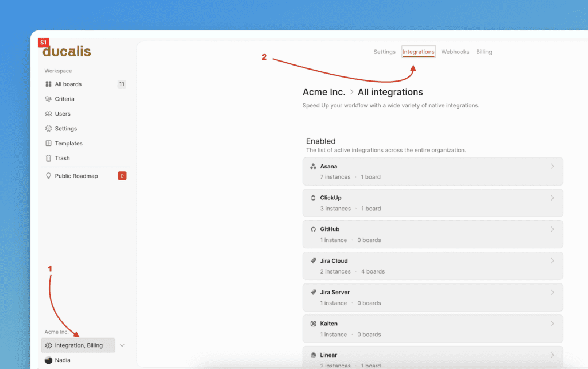Viewport: 588px width, 369px height.
Task: Open the Jira Cloud row chevron
Action: tap(552, 261)
